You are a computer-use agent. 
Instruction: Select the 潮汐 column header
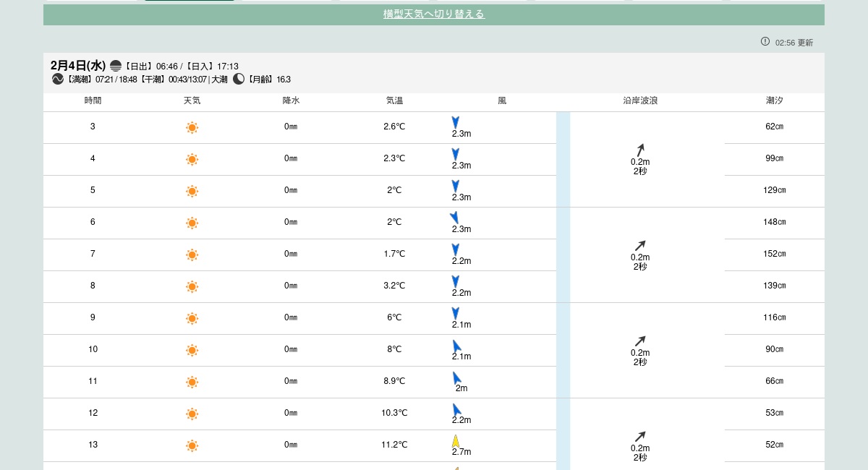point(774,101)
